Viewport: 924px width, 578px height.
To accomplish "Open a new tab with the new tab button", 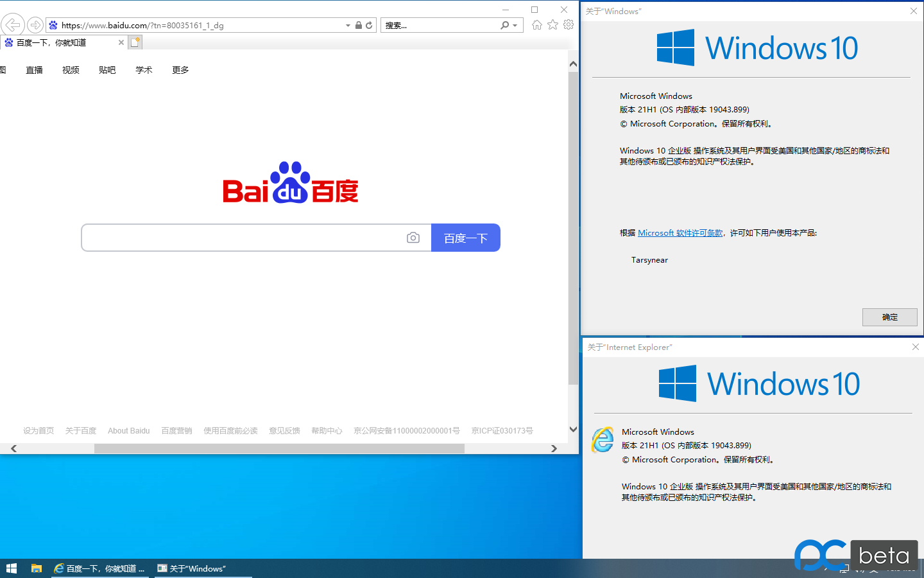I will [x=135, y=42].
